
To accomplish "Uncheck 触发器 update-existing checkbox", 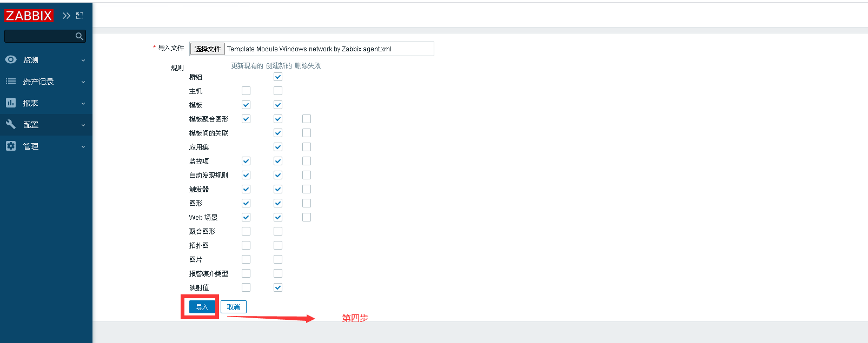I will tap(246, 189).
